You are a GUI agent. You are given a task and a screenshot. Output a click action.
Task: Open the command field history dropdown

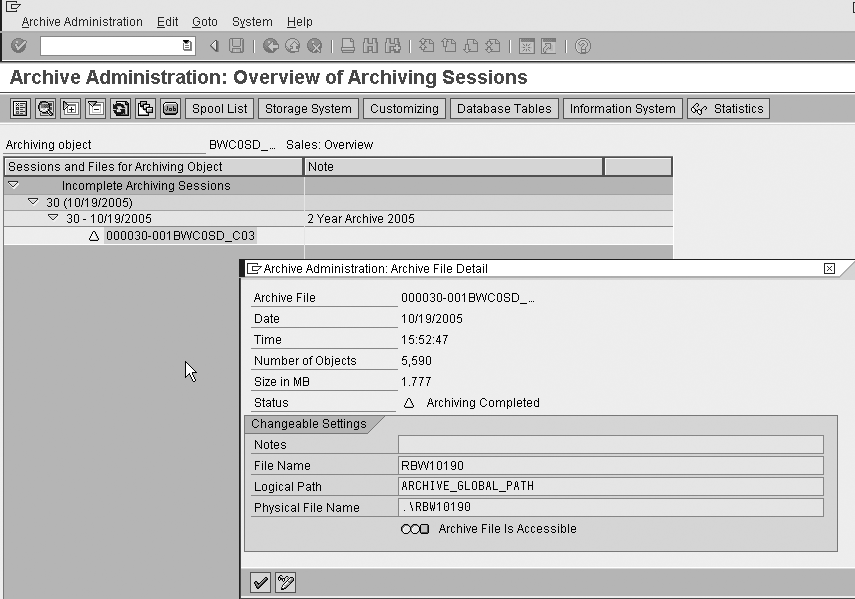coord(187,46)
